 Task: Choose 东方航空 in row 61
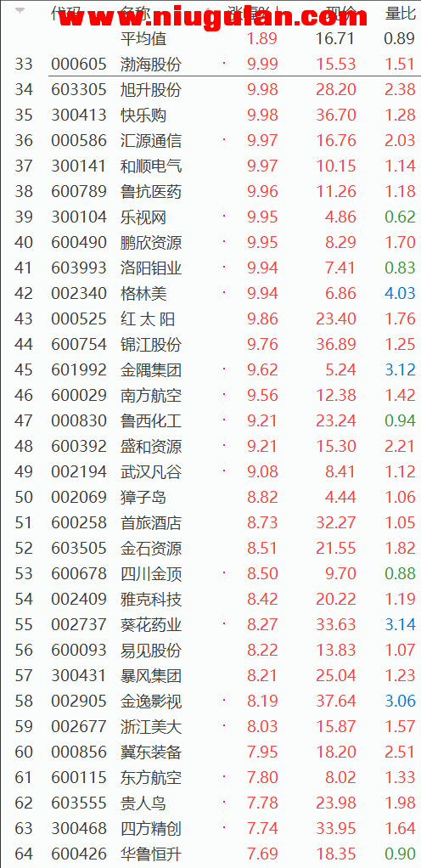pos(151,777)
